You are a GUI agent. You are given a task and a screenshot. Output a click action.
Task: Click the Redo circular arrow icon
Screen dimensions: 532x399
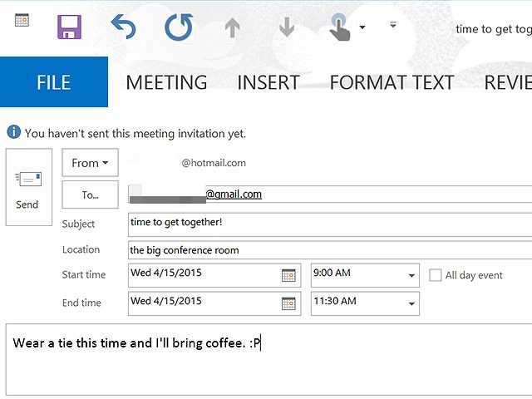click(x=178, y=27)
